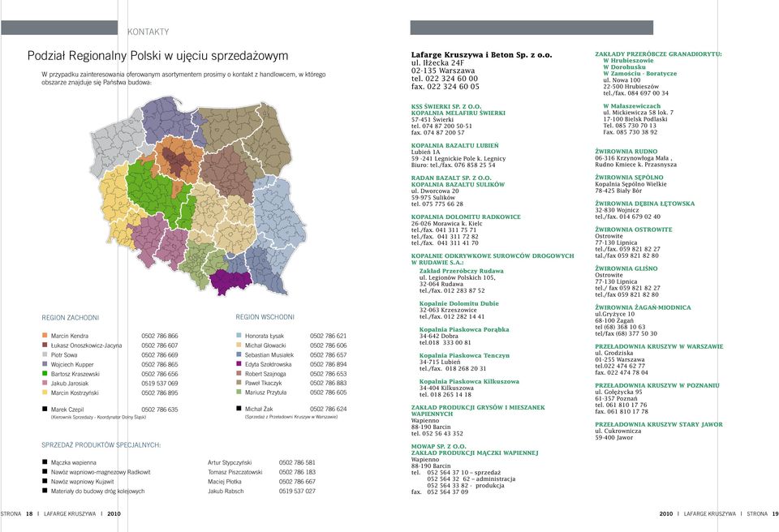Click 'Nawóz wapniowy Kujawit' entry
This screenshot has height=532, width=779.
[83, 482]
